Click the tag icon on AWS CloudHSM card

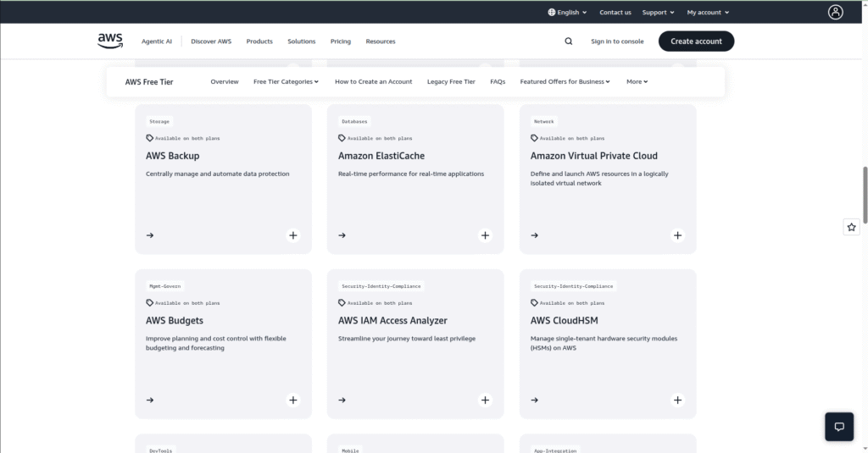pos(534,303)
